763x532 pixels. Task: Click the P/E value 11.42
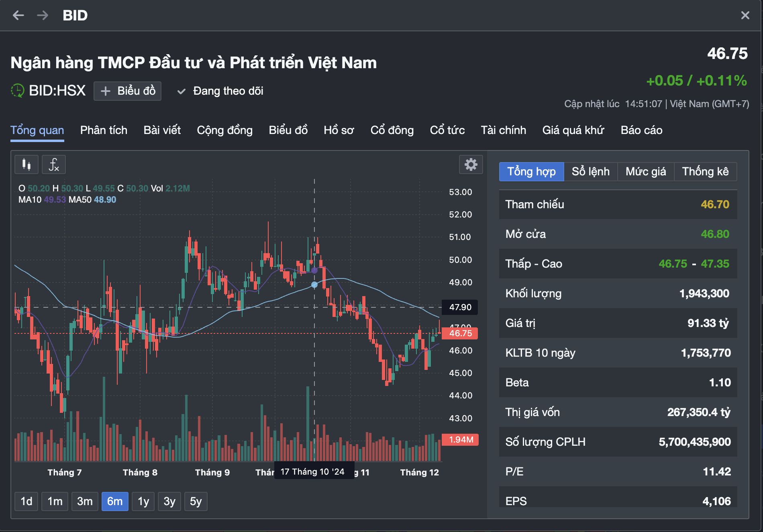717,472
